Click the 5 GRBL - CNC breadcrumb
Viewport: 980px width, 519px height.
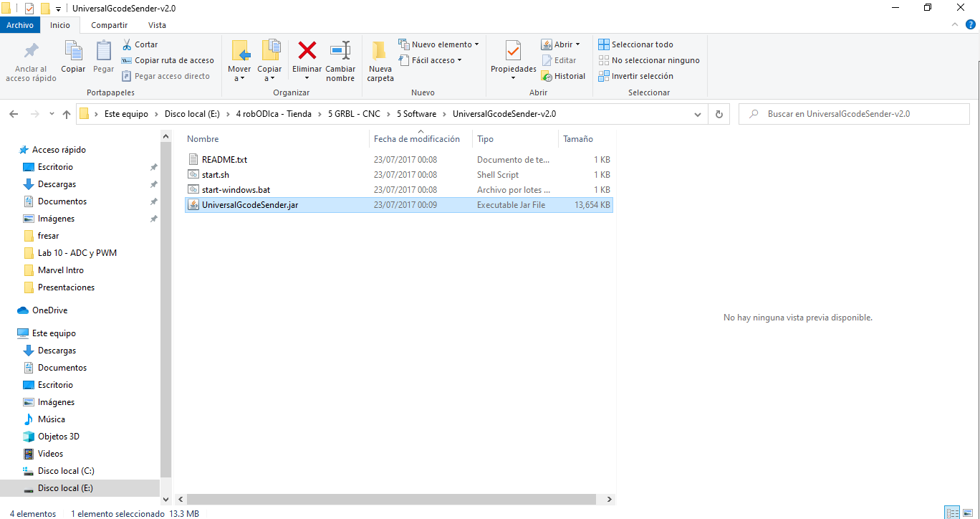click(x=354, y=114)
